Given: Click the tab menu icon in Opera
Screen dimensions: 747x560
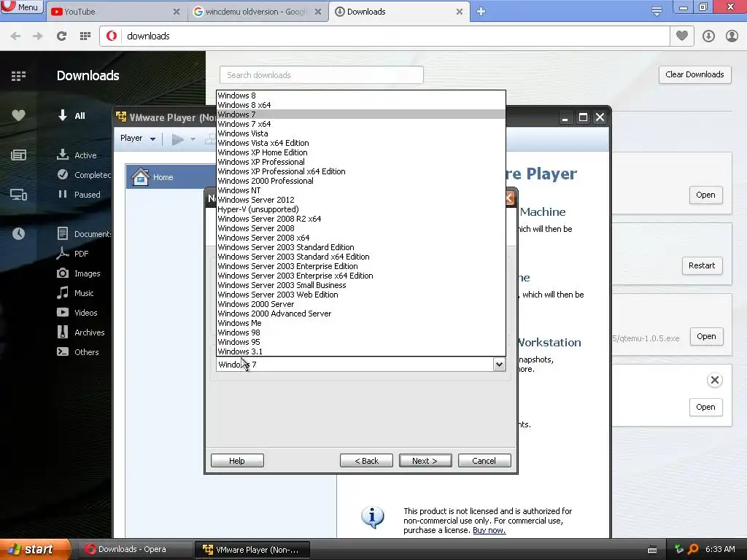Looking at the screenshot, I should click(x=657, y=12).
